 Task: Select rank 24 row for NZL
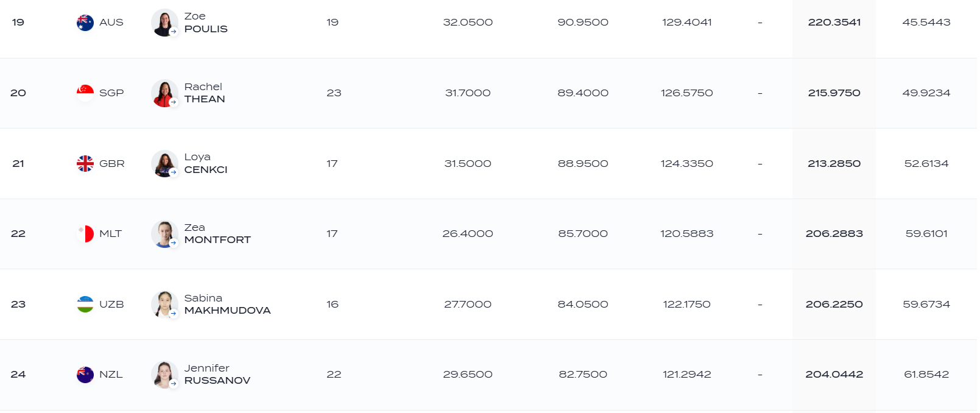[488, 375]
